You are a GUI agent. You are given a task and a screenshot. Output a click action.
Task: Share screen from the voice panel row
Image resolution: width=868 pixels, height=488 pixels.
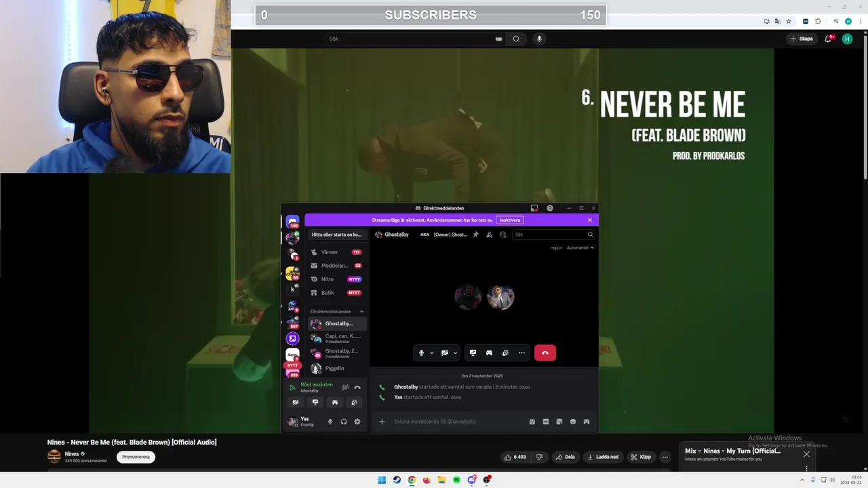point(315,402)
